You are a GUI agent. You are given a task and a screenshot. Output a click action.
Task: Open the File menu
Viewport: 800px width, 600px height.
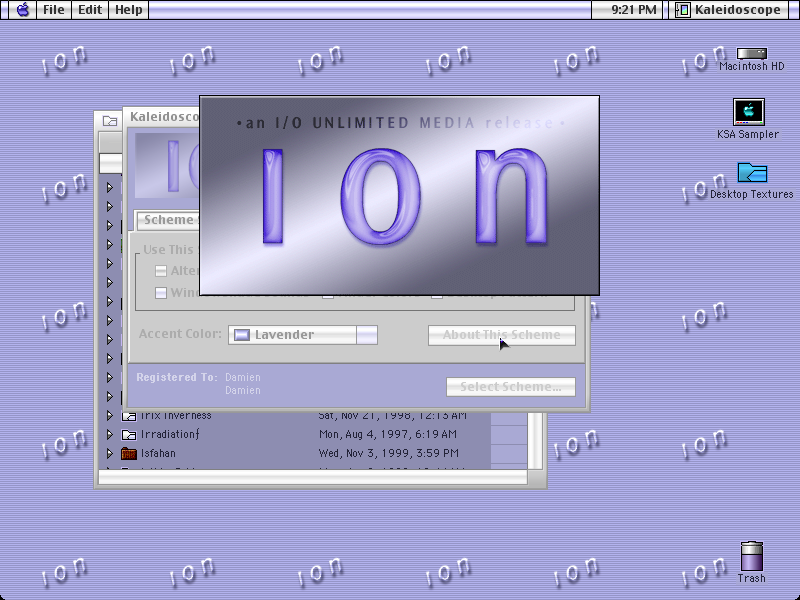point(54,10)
